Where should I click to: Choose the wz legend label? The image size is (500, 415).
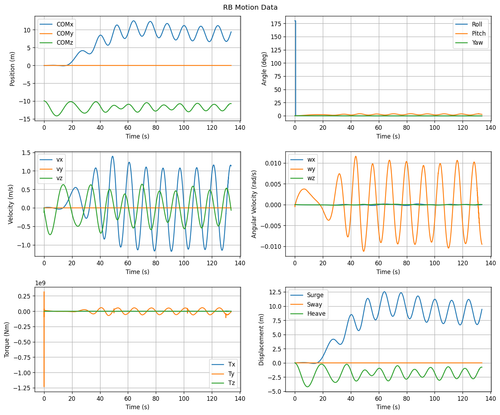point(311,178)
